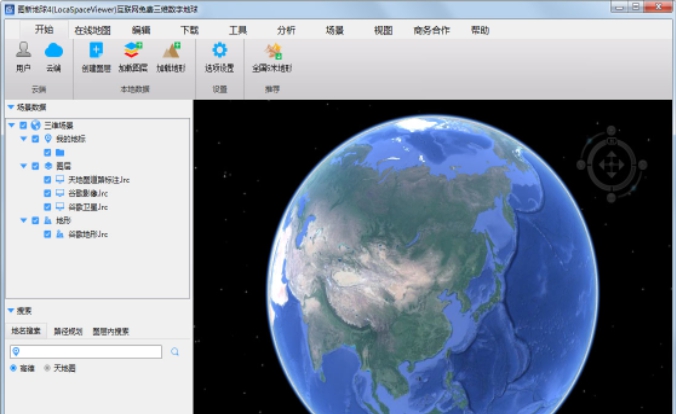Hide the 谷歌影像.lrc layer checkbox
This screenshot has width=676, height=414.
click(x=47, y=193)
